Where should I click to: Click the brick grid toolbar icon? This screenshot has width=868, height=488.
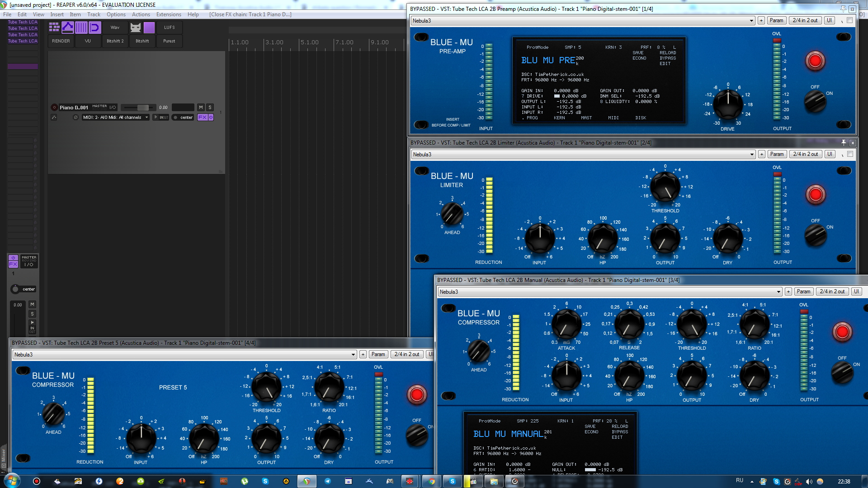point(54,28)
